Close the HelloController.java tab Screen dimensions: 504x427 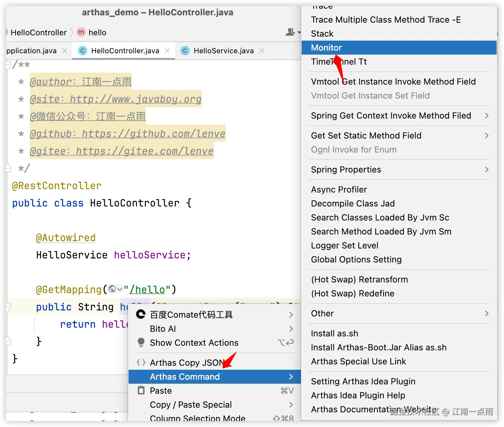click(167, 51)
